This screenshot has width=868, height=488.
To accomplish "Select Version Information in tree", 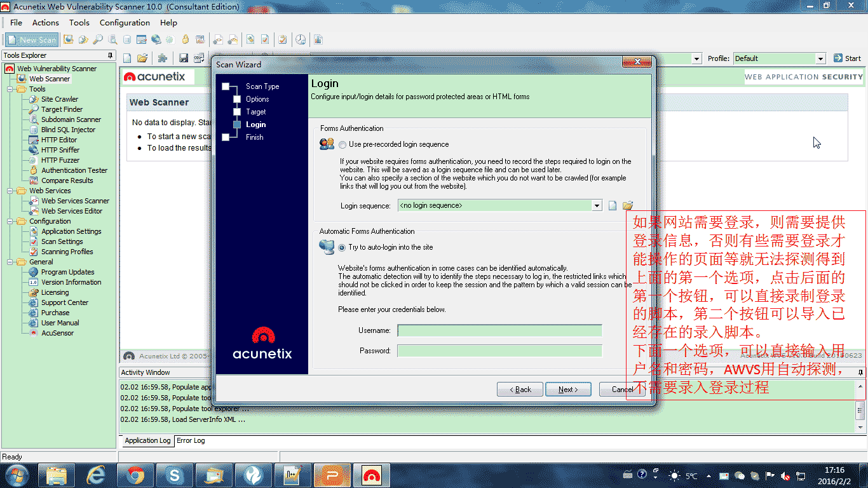I will pos(71,282).
